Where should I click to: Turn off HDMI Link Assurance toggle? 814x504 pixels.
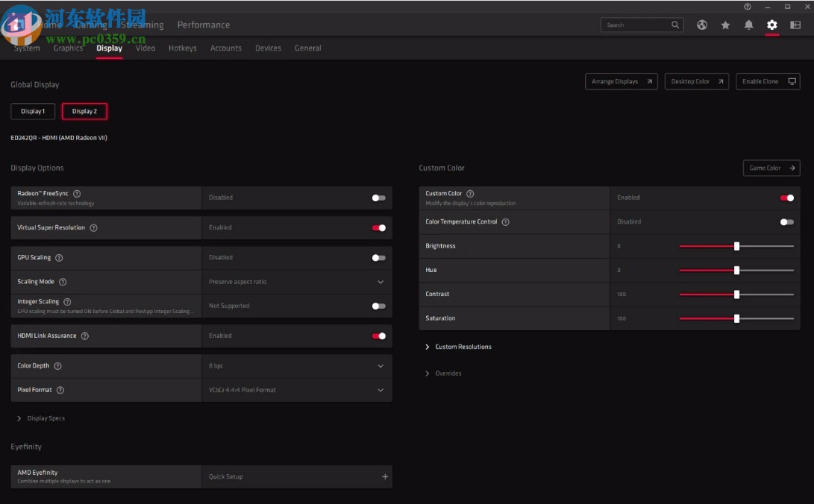tap(379, 336)
